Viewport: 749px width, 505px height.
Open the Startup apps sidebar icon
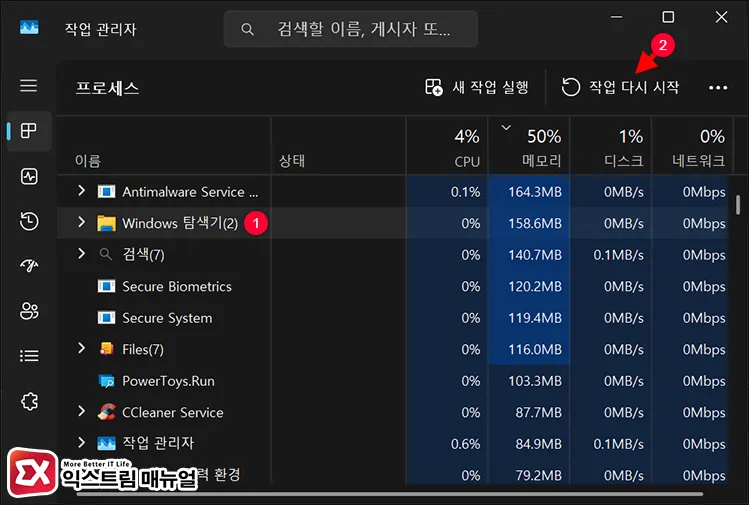[29, 266]
